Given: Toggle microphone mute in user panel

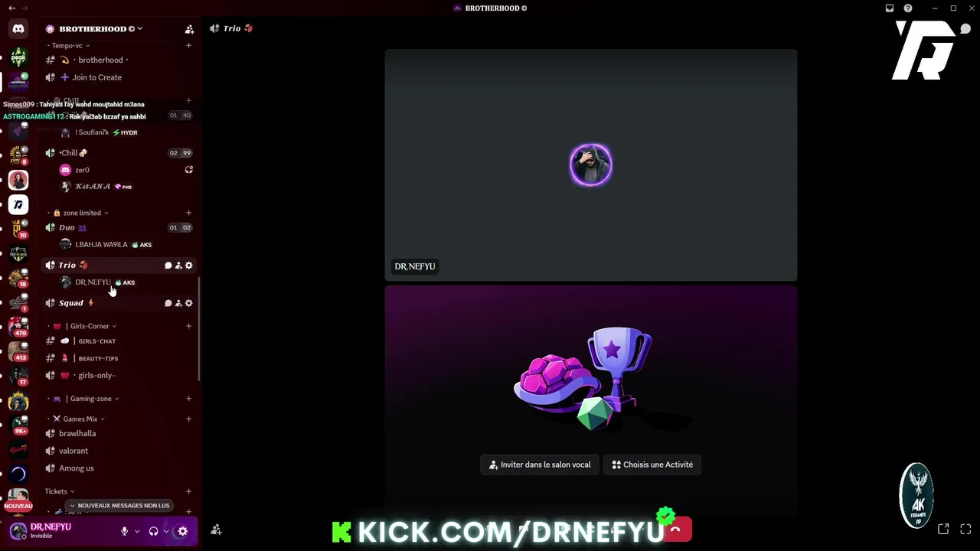Looking at the screenshot, I should point(124,531).
